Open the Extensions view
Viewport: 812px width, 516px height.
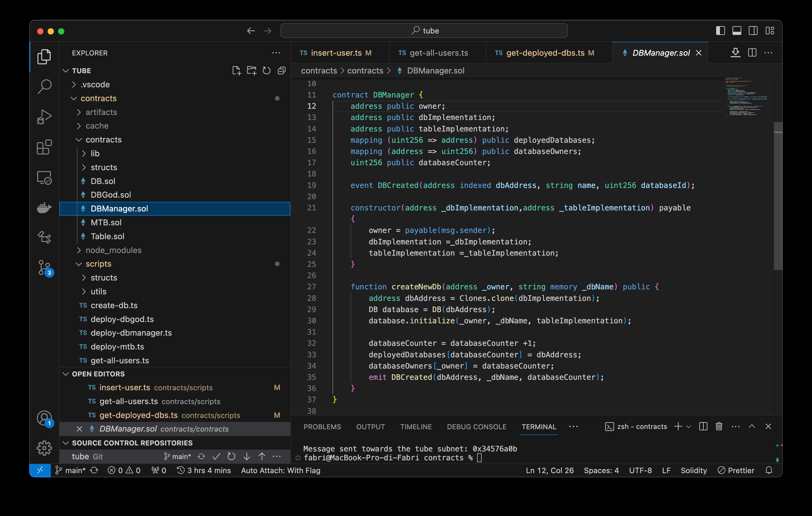[x=44, y=147]
